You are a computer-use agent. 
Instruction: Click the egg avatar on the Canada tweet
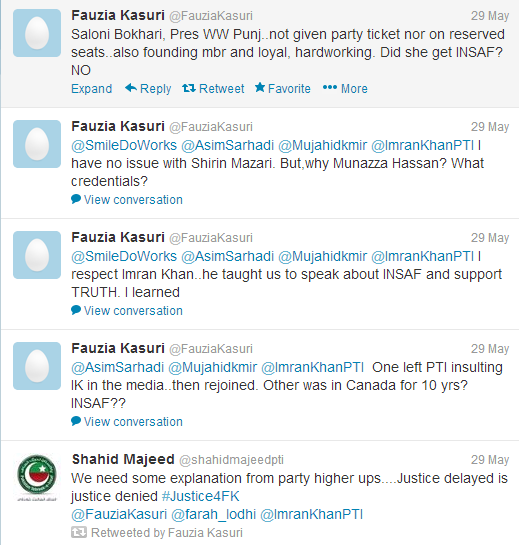[37, 366]
